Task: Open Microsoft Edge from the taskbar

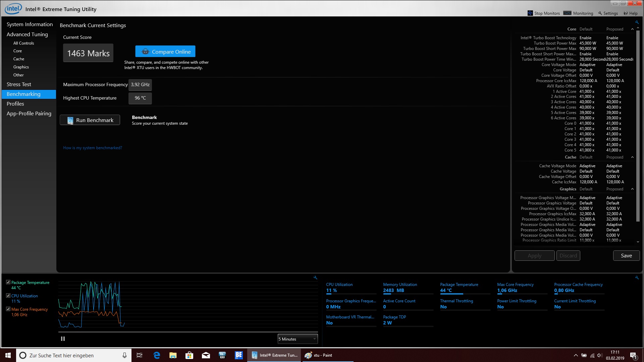Action: click(157, 355)
